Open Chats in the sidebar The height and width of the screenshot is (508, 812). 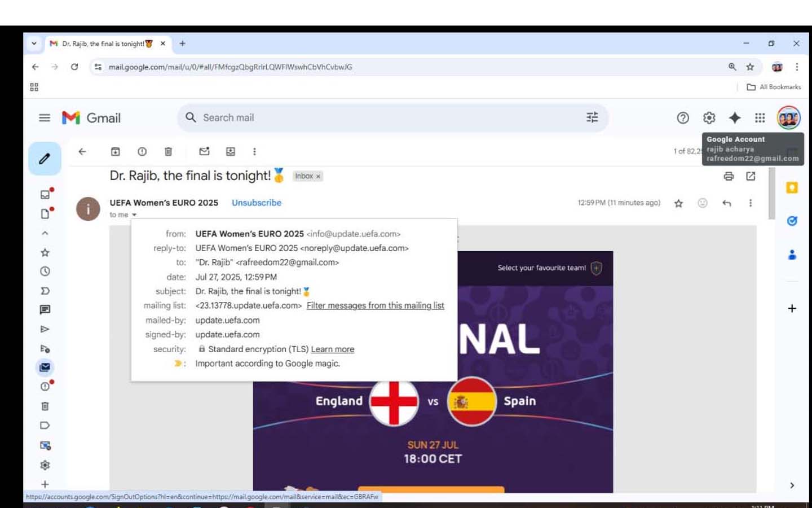click(45, 310)
